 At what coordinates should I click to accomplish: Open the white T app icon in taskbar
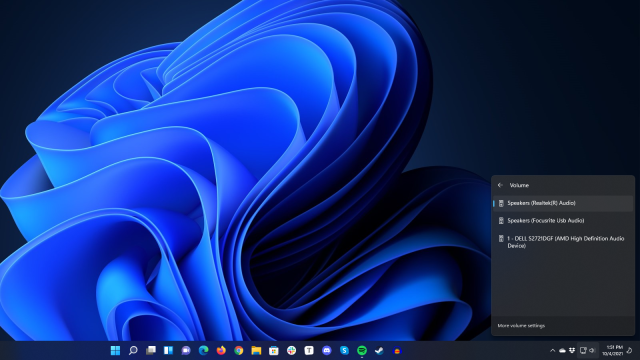click(309, 350)
